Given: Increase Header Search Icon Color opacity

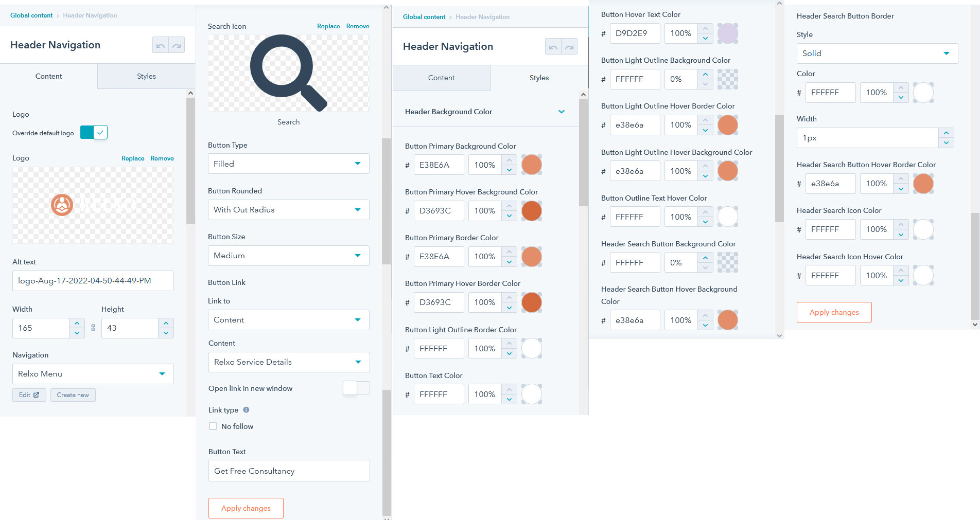Looking at the screenshot, I should [901, 224].
